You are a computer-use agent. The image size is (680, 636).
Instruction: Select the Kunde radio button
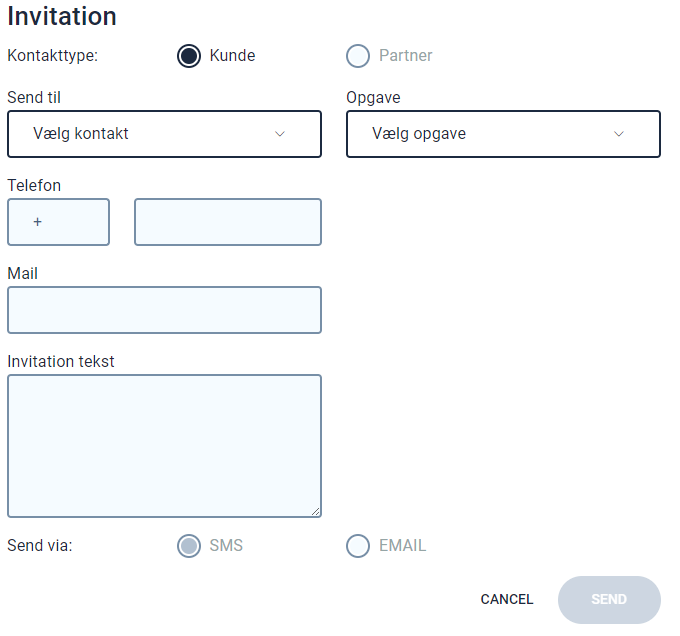click(x=189, y=56)
